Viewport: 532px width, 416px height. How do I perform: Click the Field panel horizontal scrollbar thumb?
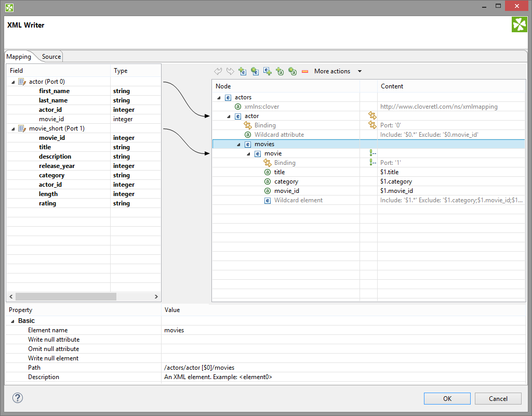[x=65, y=296]
